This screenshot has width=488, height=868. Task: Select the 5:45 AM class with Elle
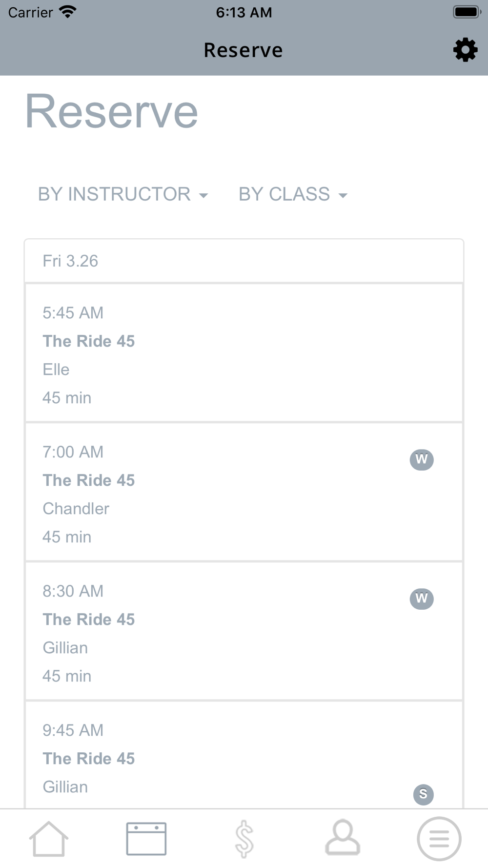(x=244, y=353)
